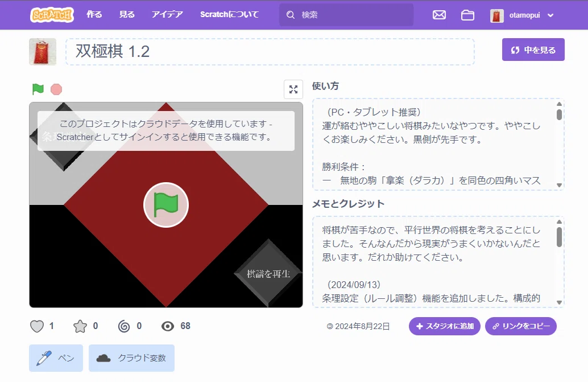Open the 作る menu item
Image resolution: width=588 pixels, height=382 pixels.
(94, 15)
